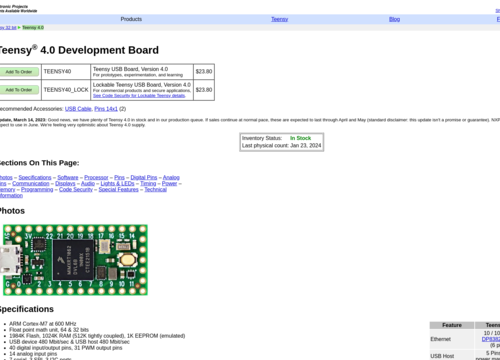500x360 pixels.
Task: Jump to the Processor section link
Action: pyautogui.click(x=96, y=178)
